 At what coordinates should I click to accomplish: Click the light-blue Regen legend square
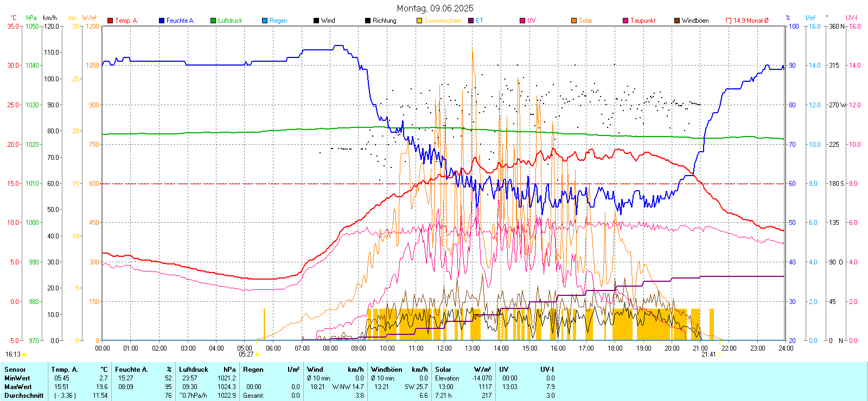[x=265, y=21]
